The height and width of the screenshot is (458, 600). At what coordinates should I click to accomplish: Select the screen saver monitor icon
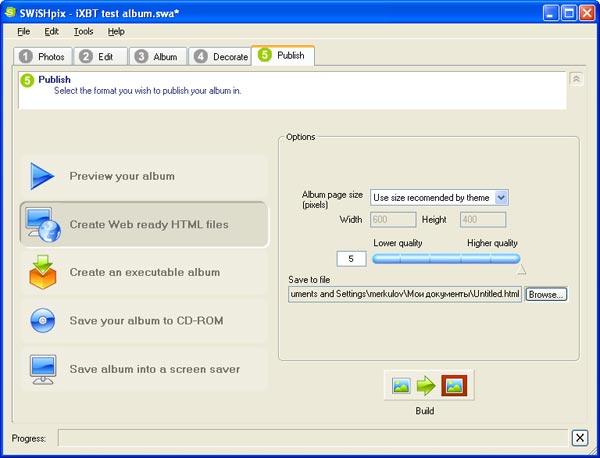(43, 369)
